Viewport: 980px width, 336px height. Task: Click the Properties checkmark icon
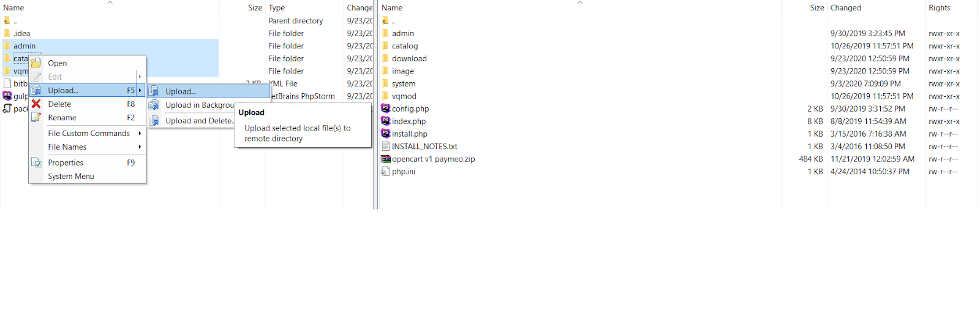36,162
